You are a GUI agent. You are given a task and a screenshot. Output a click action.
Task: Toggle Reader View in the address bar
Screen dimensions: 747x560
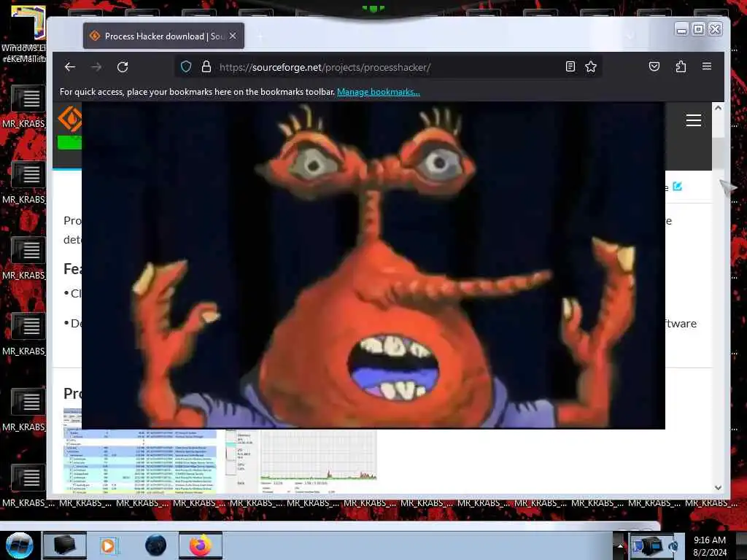(x=570, y=66)
